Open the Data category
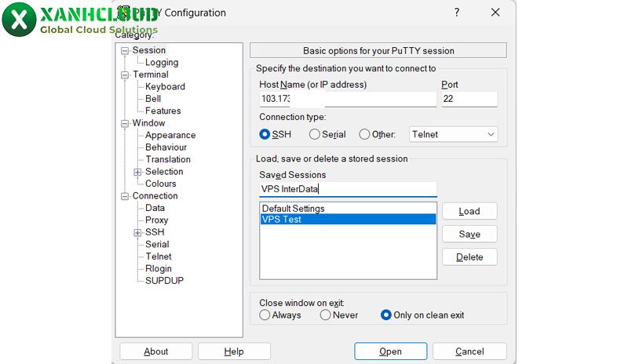Viewport: 628px width, 364px height. click(155, 208)
